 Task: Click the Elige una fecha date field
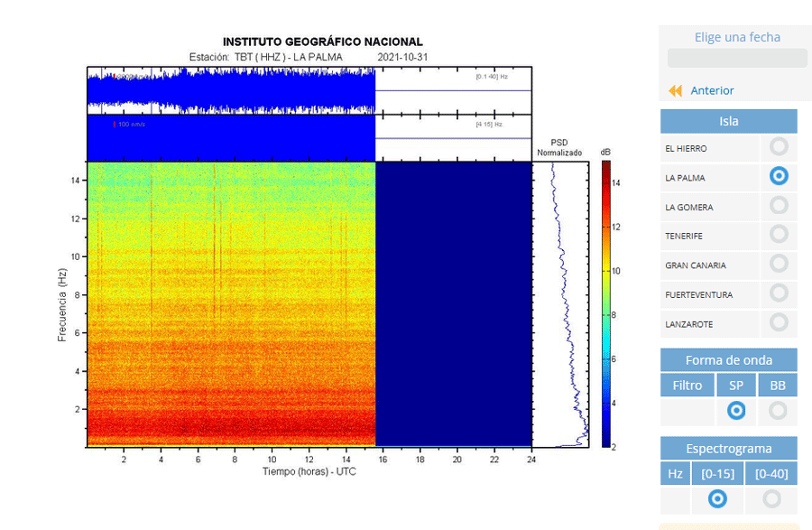[x=737, y=58]
